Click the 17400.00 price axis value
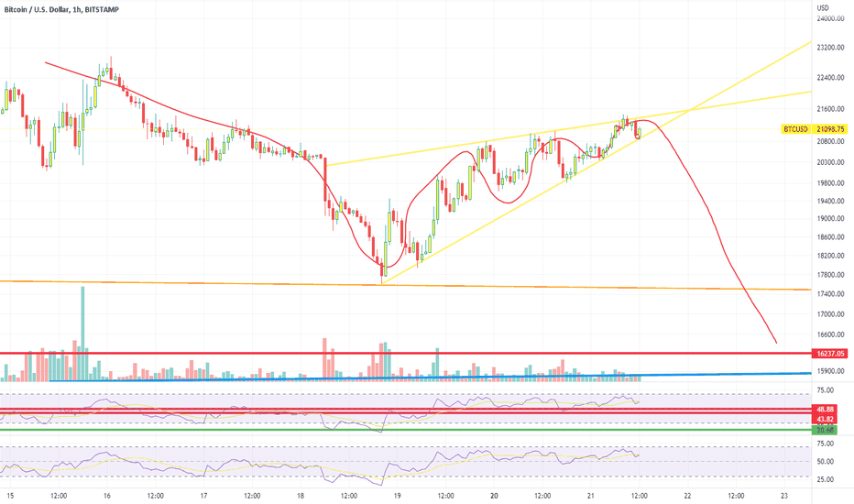 [x=830, y=294]
